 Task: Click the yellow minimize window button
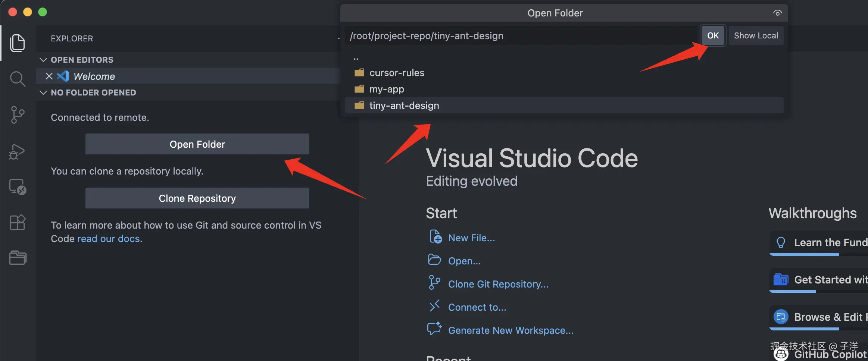28,12
